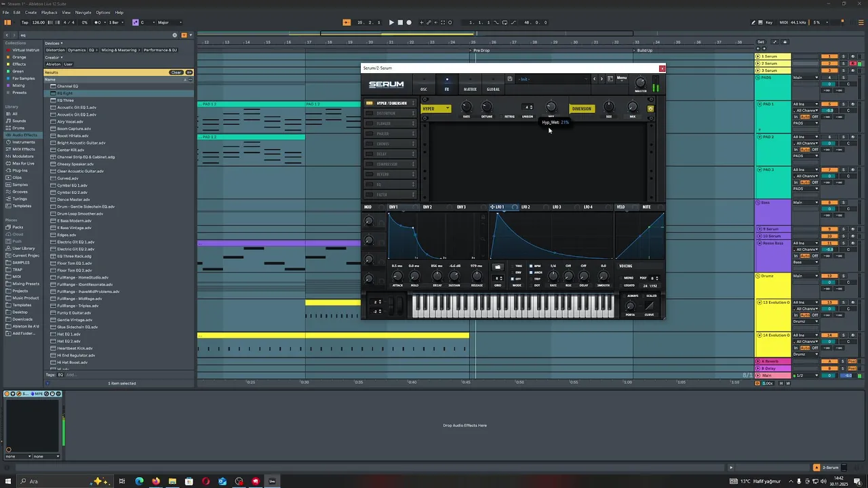Toggle the LFO ANCH checkbox
Image resolution: width=868 pixels, height=488 pixels.
click(x=531, y=272)
